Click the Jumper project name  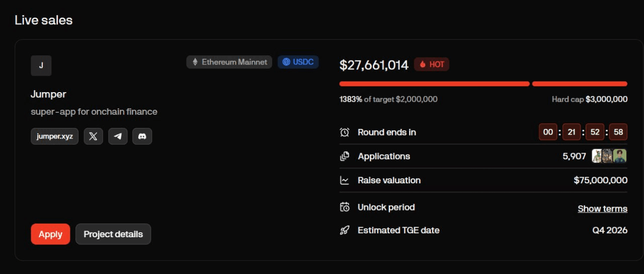(48, 94)
